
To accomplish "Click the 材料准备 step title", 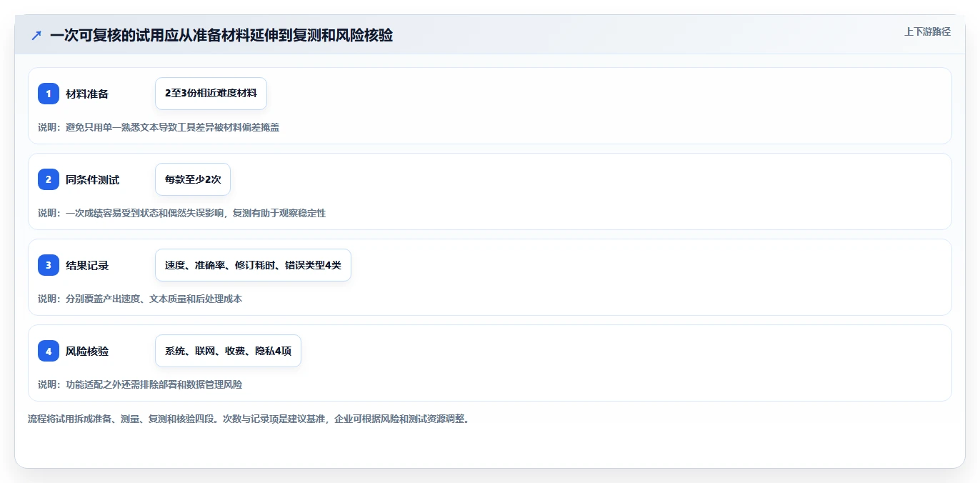I will pyautogui.click(x=87, y=94).
